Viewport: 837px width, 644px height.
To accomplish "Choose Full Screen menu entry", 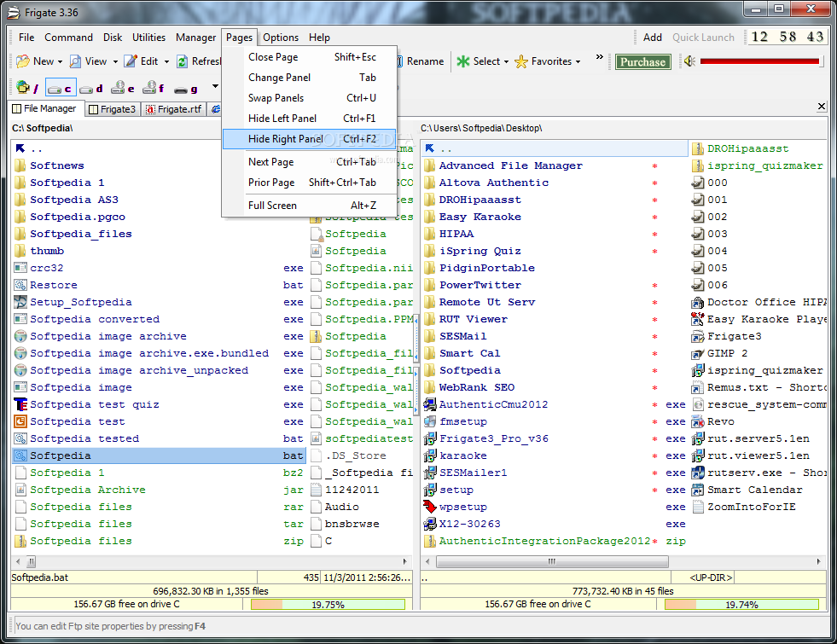I will point(309,206).
